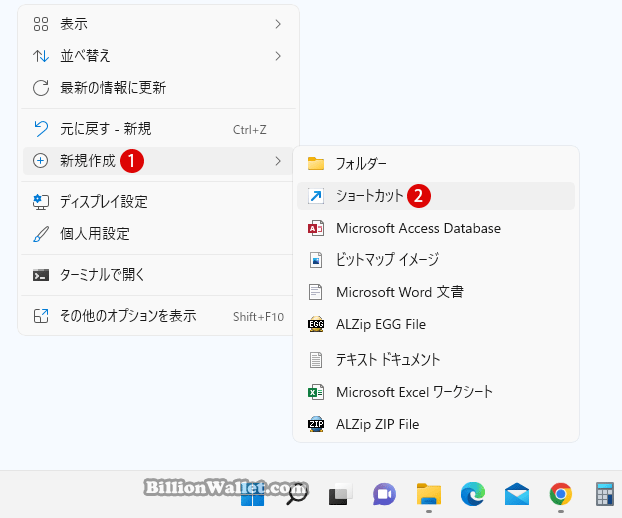Click the green Excel worksheet icon
622x518 pixels.
coord(316,392)
